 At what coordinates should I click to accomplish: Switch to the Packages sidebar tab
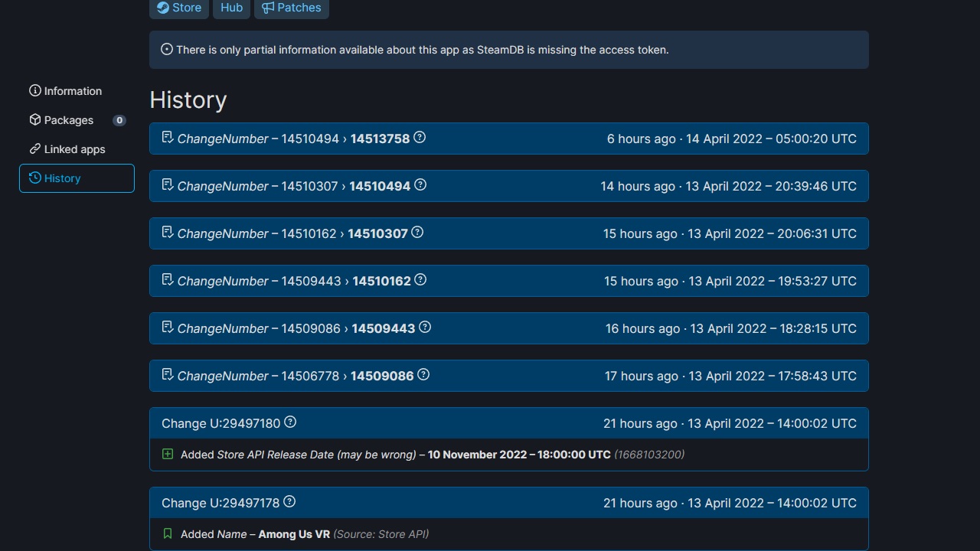click(x=69, y=120)
